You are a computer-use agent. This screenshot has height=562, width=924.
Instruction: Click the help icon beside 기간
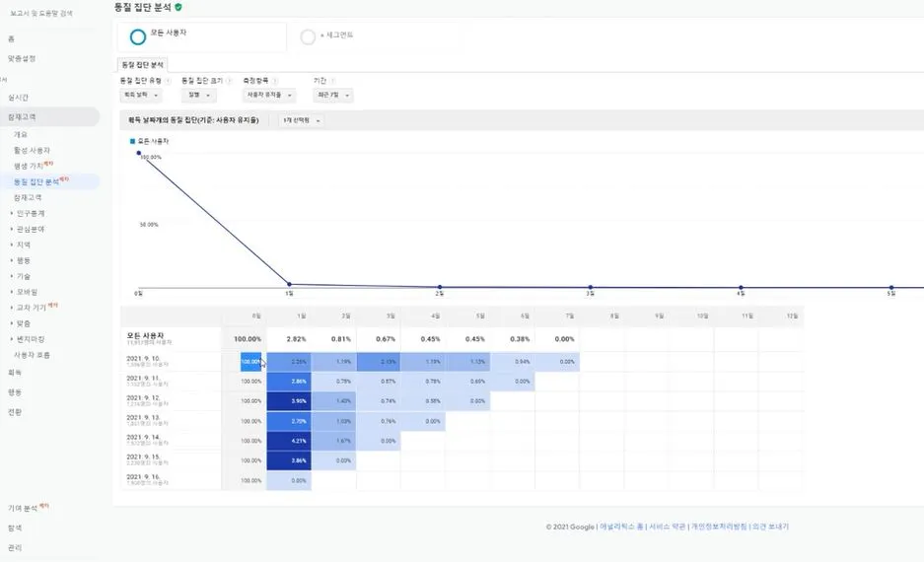coord(332,81)
